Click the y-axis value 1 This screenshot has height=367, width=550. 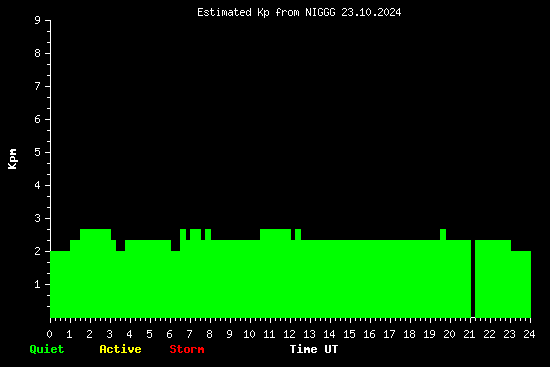pyautogui.click(x=37, y=284)
